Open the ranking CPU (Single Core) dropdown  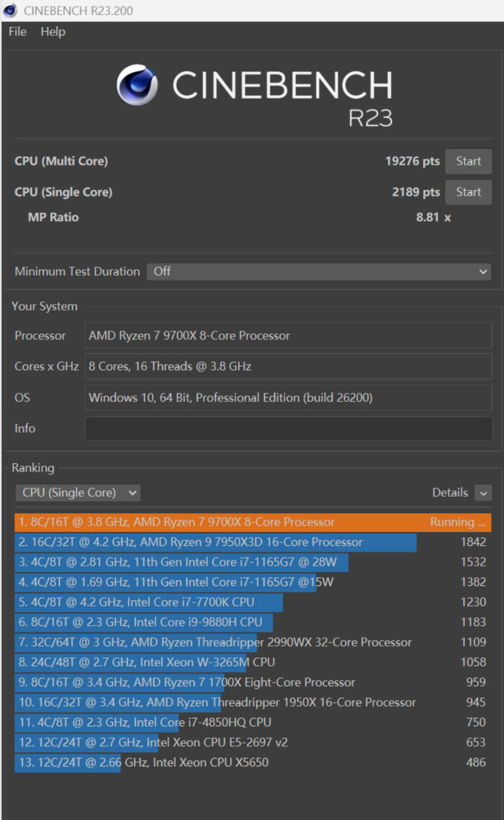coord(78,493)
